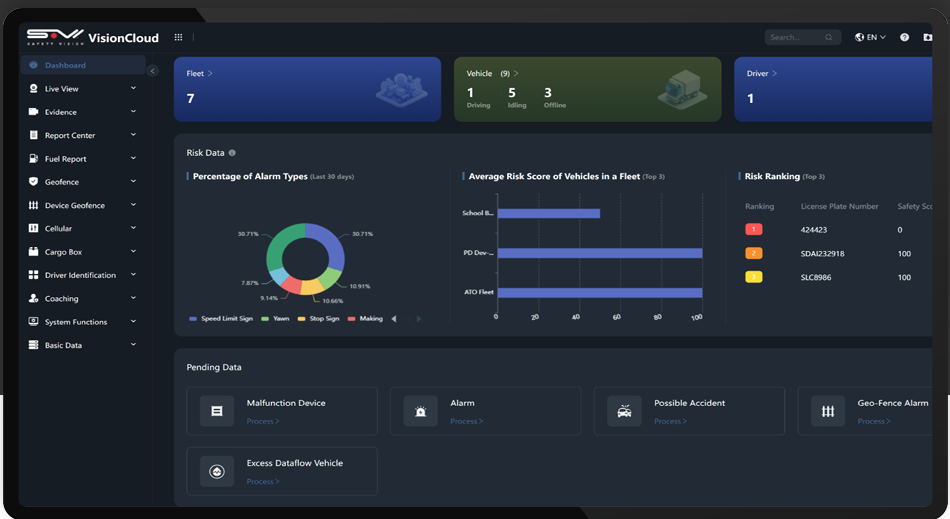The image size is (950, 519).
Task: Open the Fleet summary card link
Action: [200, 73]
